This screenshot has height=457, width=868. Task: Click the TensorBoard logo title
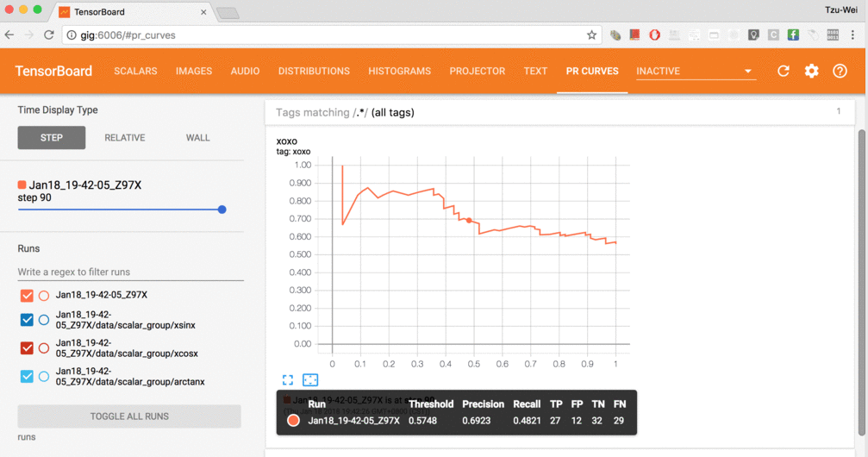[x=53, y=71]
